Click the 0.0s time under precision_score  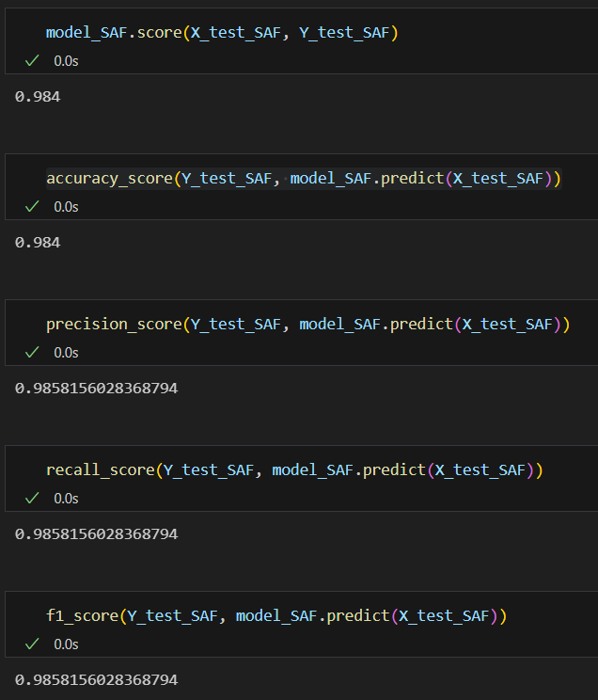(x=66, y=353)
